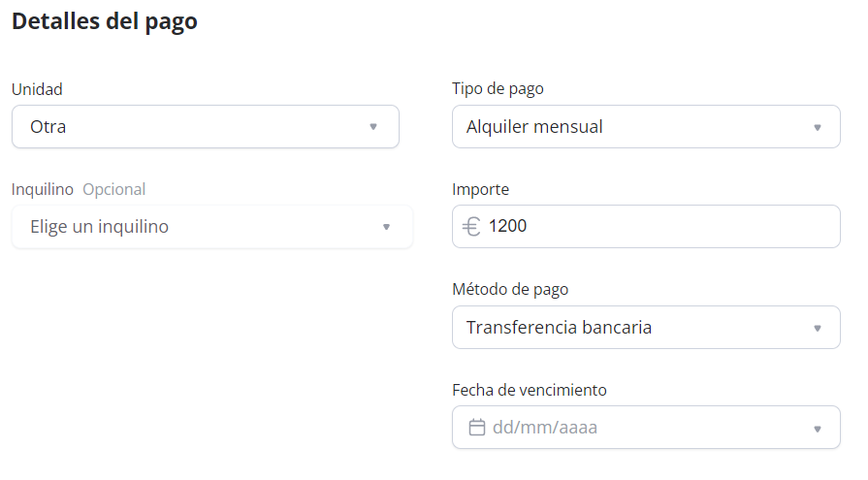868x480 pixels.
Task: Click the "Alquiler mensual" selected value
Action: coord(534,127)
